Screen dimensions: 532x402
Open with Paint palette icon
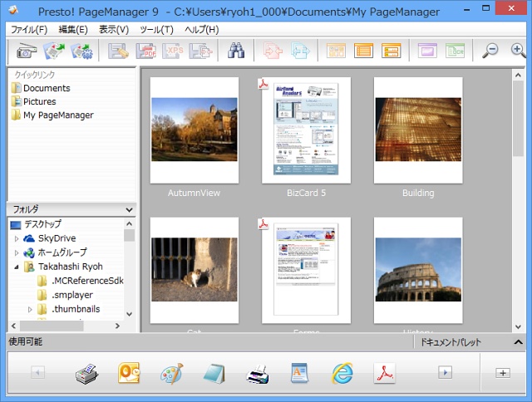tap(172, 374)
